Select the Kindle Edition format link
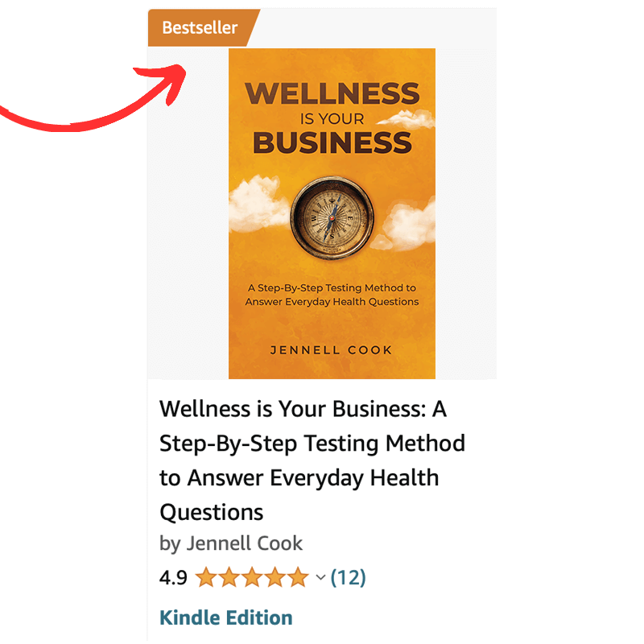This screenshot has width=644, height=644. coord(226,617)
